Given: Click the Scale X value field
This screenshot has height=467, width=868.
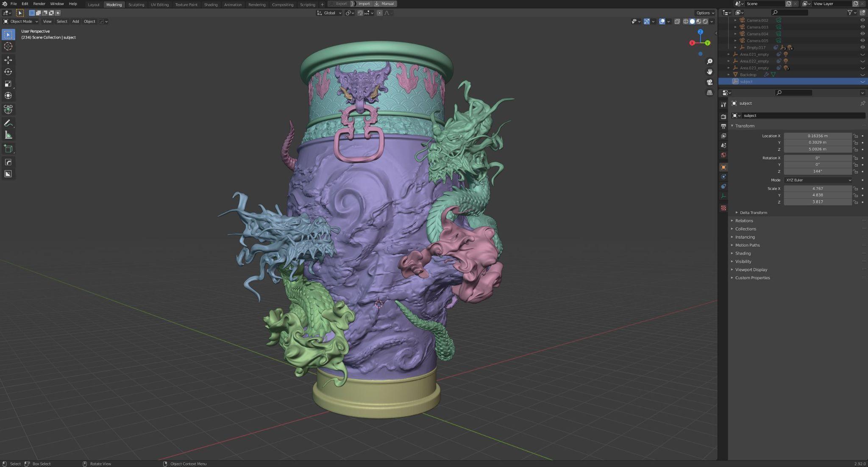Looking at the screenshot, I should pyautogui.click(x=817, y=189).
